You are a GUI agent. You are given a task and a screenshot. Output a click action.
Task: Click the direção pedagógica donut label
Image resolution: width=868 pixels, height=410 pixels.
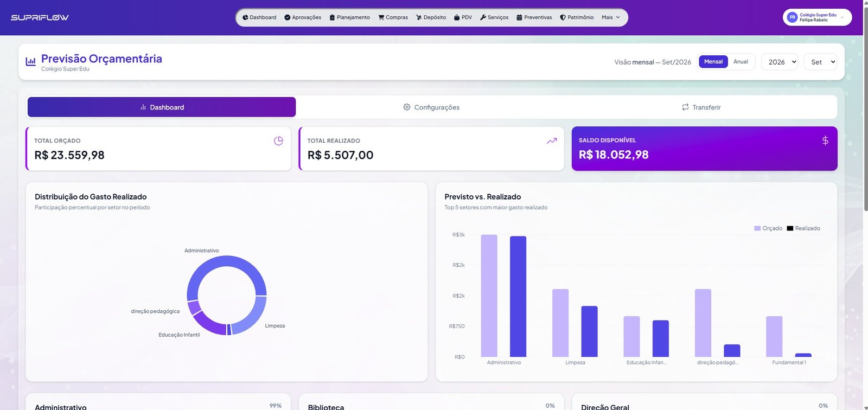tap(155, 311)
